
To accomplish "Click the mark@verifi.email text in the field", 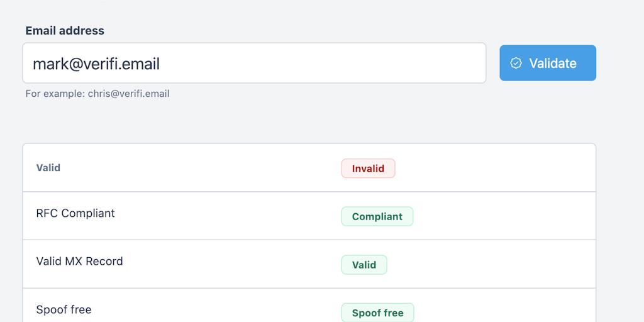I will click(x=96, y=64).
